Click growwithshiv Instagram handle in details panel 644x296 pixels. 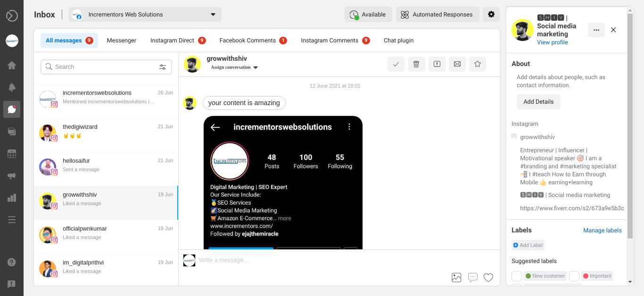coord(537,137)
